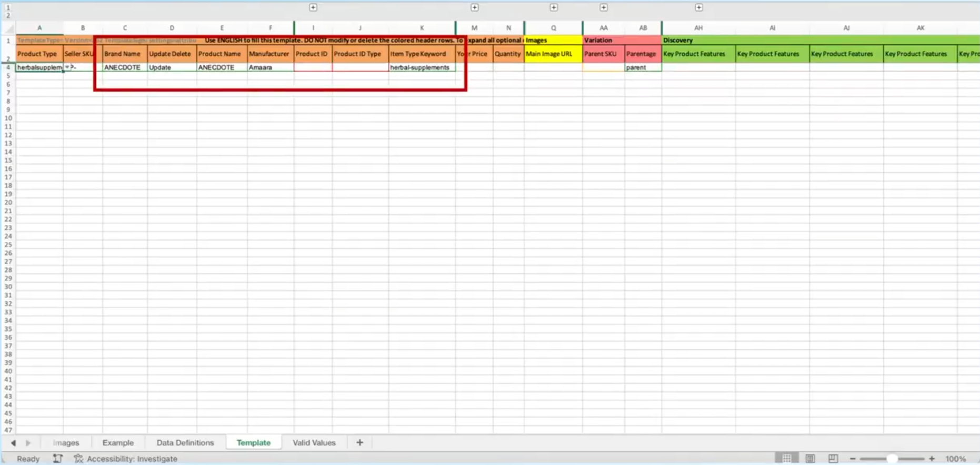Click the add new sheet plus icon
The image size is (980, 465).
(359, 443)
